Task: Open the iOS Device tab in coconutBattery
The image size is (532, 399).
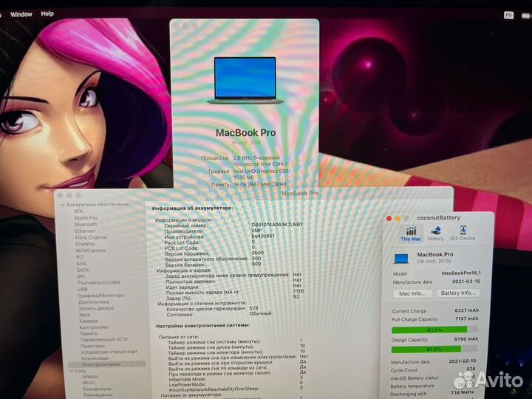Action: tap(463, 233)
